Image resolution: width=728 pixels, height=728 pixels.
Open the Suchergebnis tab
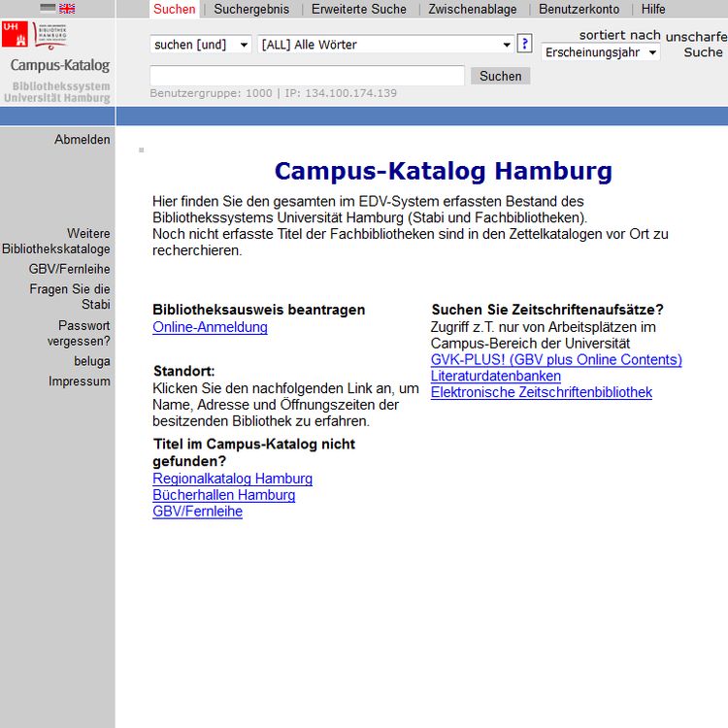tap(251, 9)
